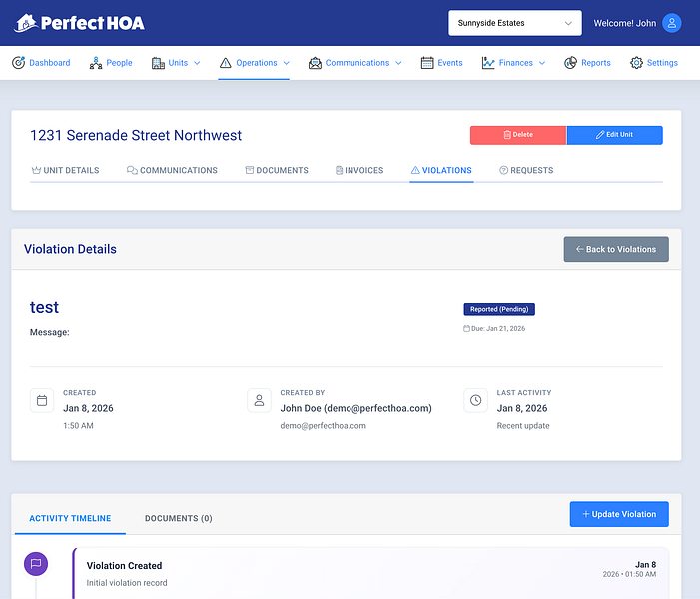Click the trash icon on Delete button
Viewport: 700px width, 599px height.
(x=507, y=135)
